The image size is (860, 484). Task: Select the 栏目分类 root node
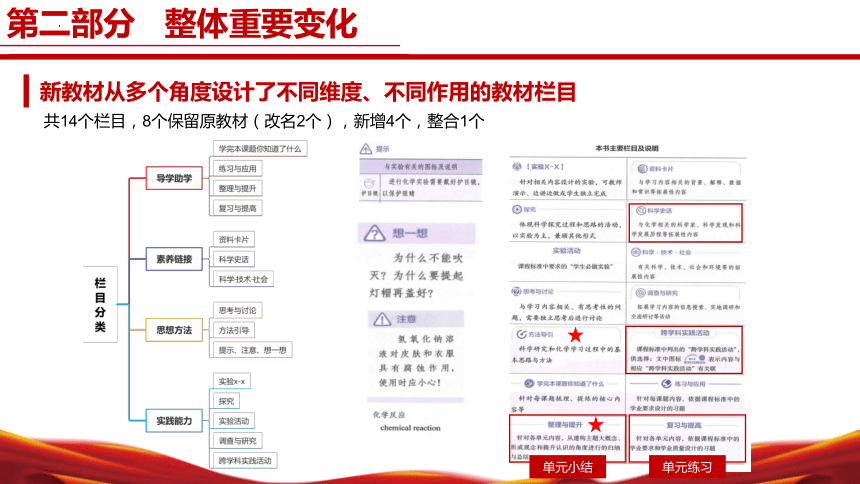(100, 305)
